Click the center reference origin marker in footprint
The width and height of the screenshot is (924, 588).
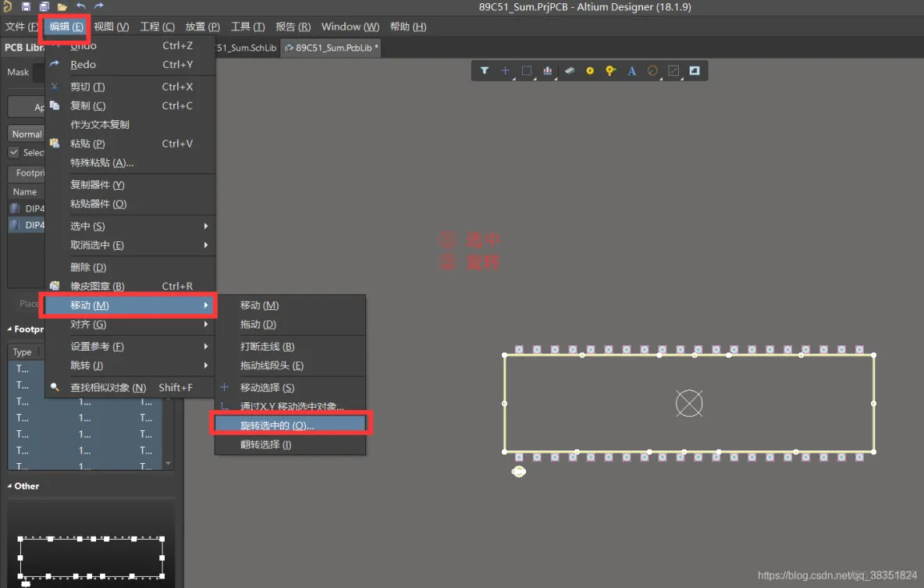(x=689, y=404)
